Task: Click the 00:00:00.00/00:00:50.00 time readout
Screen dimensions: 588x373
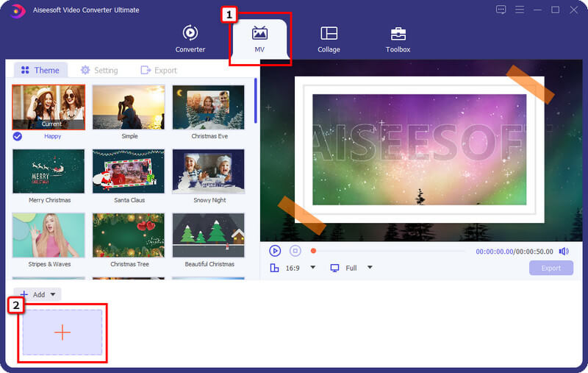Action: (x=514, y=252)
